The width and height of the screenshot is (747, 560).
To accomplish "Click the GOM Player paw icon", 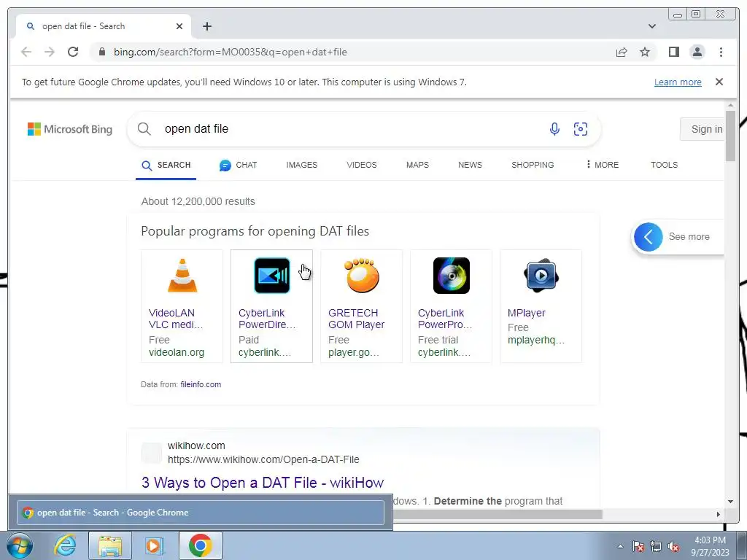I will coord(362,275).
